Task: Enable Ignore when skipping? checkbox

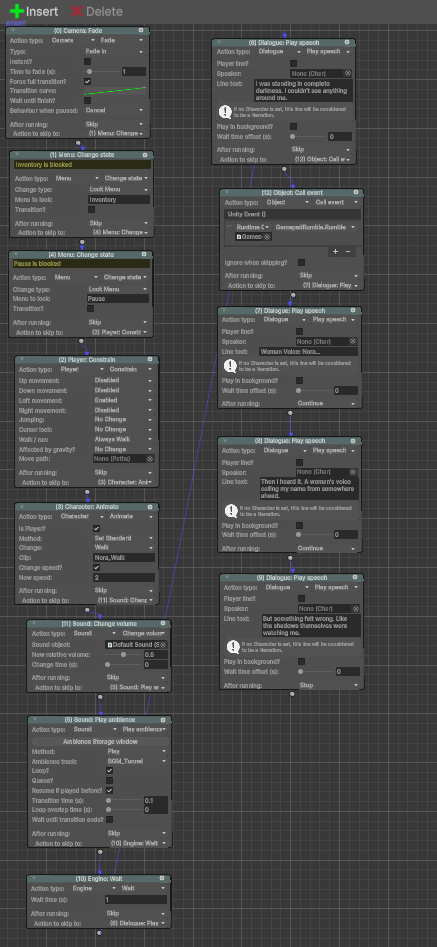Action: 301,263
